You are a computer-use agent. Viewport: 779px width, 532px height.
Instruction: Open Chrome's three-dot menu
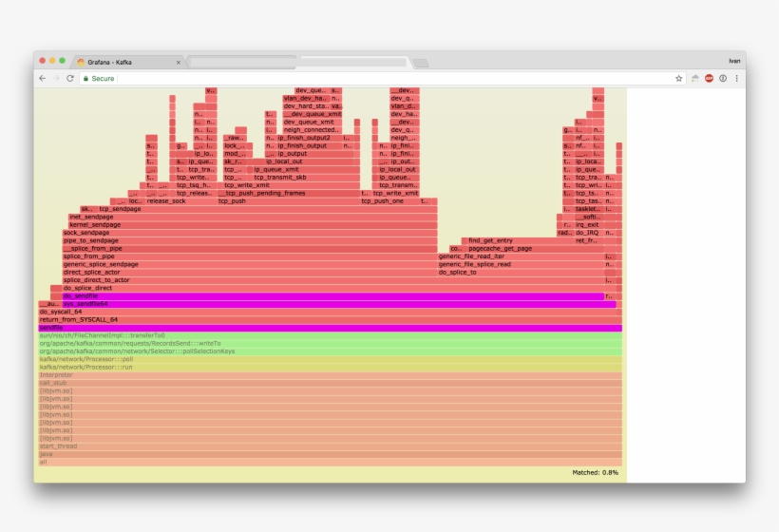[736, 79]
